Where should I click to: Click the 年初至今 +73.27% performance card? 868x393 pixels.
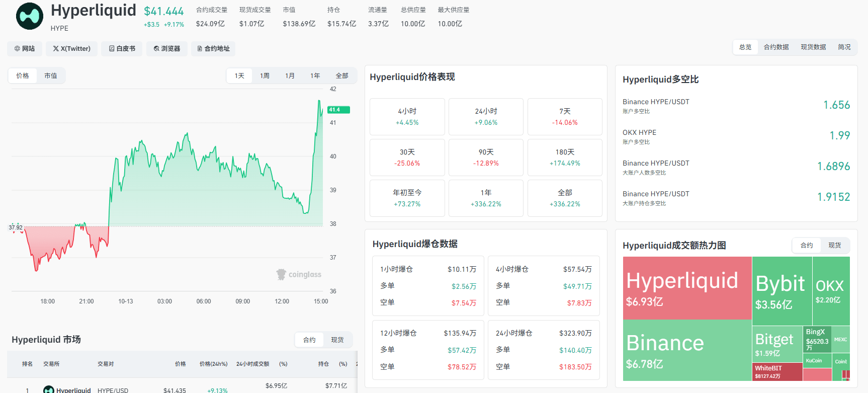(407, 198)
